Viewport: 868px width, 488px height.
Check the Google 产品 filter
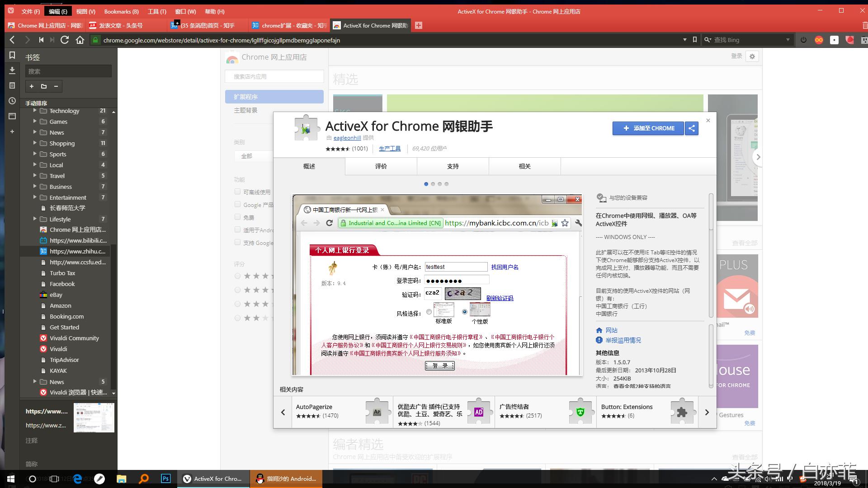point(237,204)
